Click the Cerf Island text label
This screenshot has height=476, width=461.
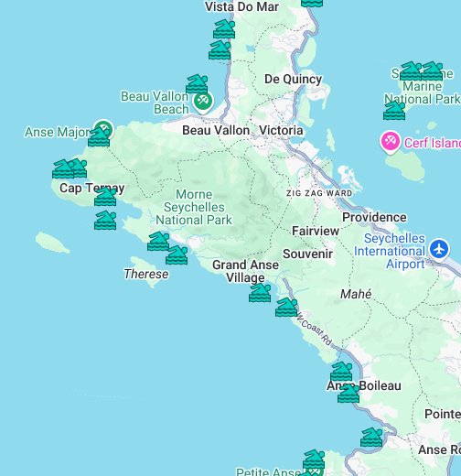tap(433, 143)
